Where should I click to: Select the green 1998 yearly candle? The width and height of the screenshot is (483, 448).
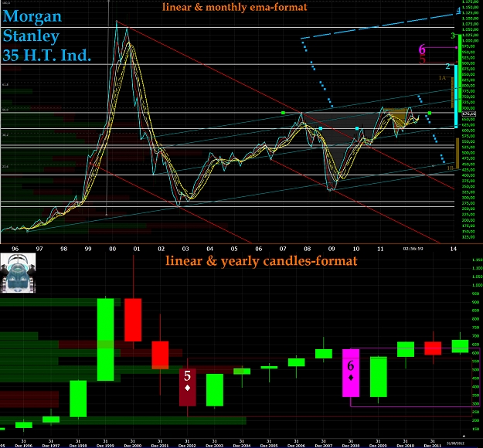click(x=78, y=399)
